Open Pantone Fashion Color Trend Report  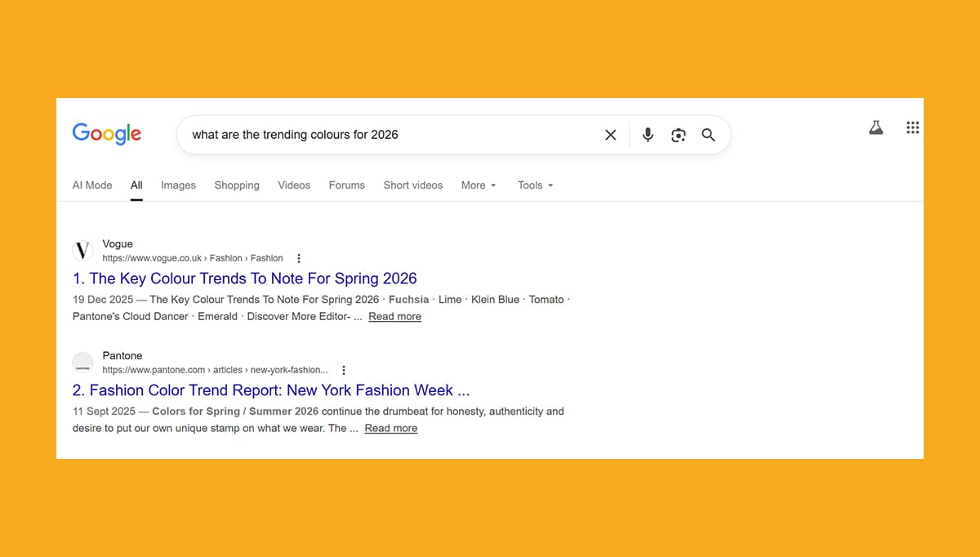[x=271, y=390]
